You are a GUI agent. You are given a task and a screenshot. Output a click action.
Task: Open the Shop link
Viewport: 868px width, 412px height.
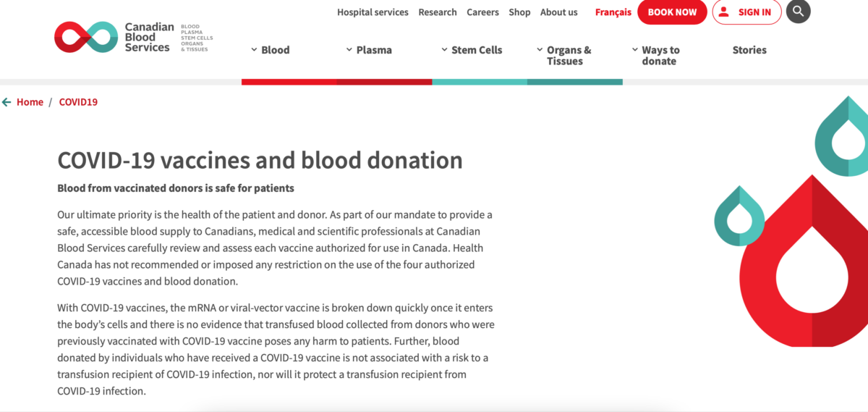pos(519,12)
